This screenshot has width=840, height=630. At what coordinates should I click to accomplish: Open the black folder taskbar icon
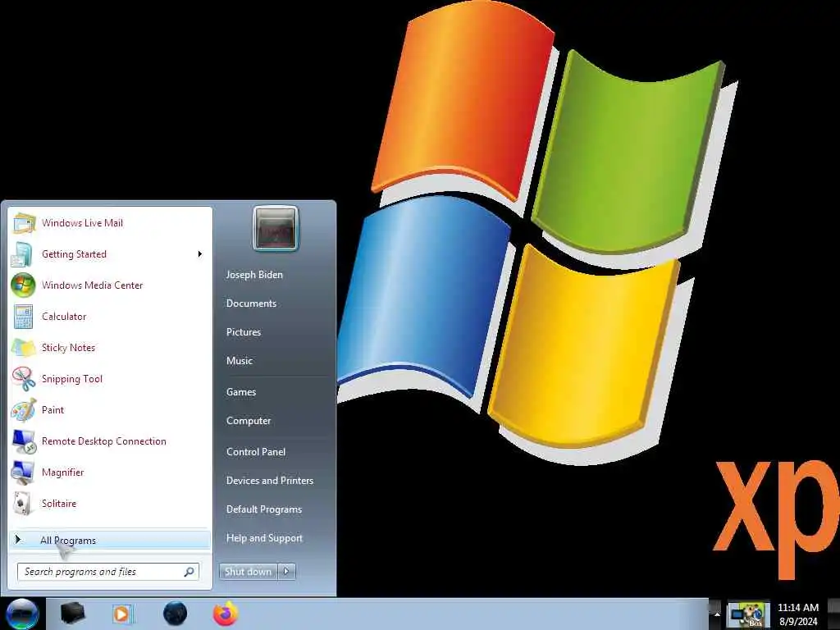(72, 614)
